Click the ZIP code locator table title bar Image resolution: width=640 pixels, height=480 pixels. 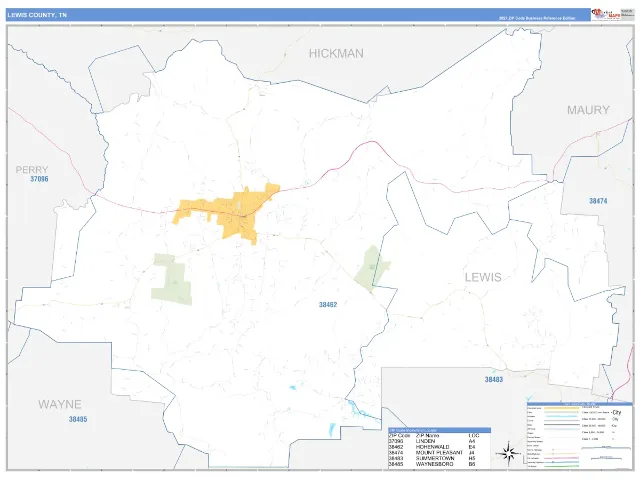point(439,430)
